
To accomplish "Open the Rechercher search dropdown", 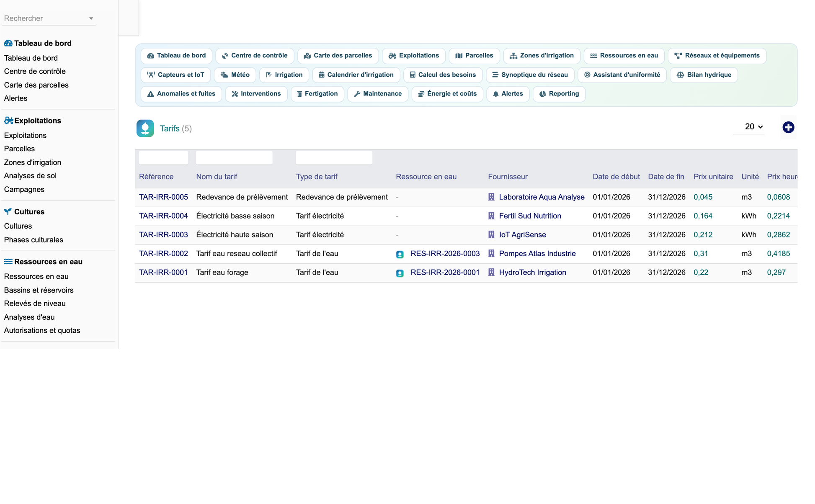I will [x=49, y=18].
